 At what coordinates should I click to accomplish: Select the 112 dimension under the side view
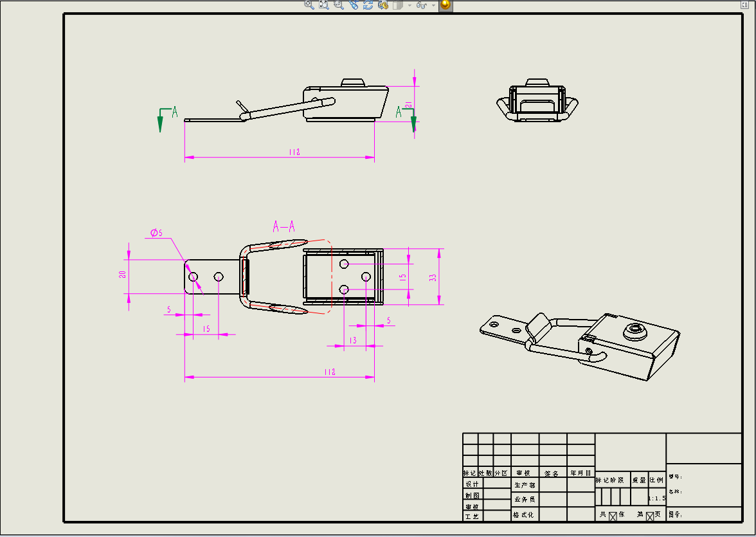pos(294,152)
